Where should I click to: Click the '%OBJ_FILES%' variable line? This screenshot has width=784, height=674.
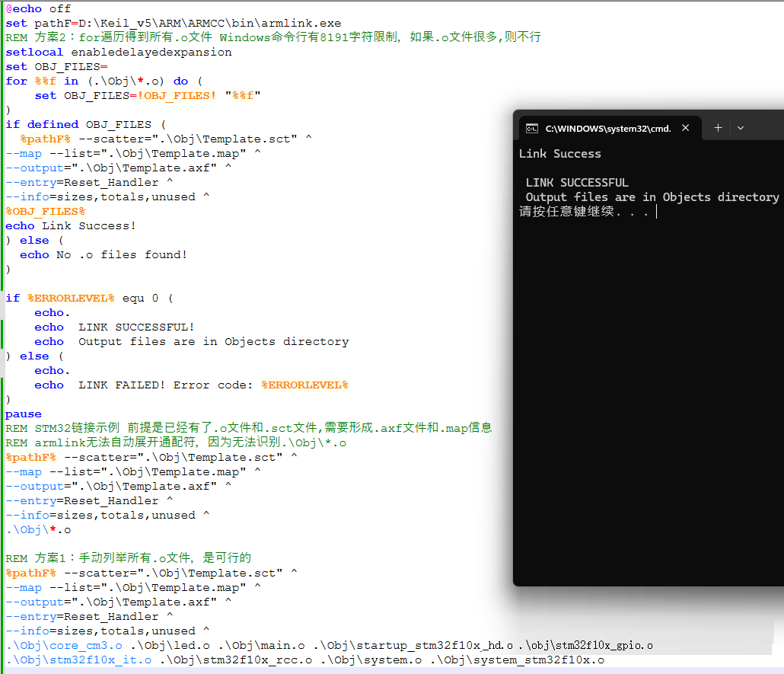coord(45,211)
